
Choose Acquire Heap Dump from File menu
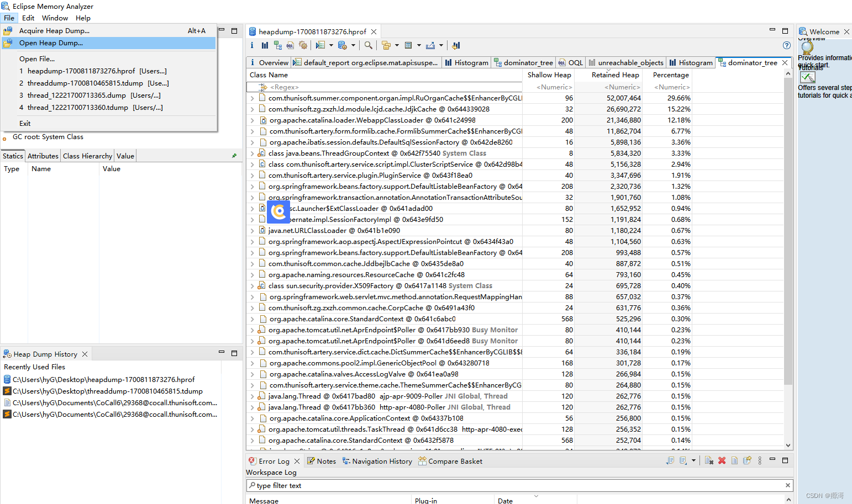pyautogui.click(x=109, y=31)
